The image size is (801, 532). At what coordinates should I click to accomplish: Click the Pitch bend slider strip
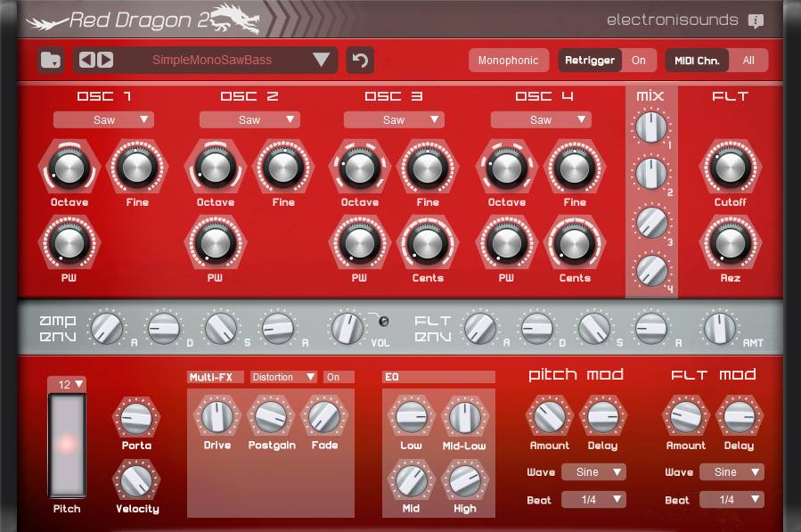[x=67, y=444]
